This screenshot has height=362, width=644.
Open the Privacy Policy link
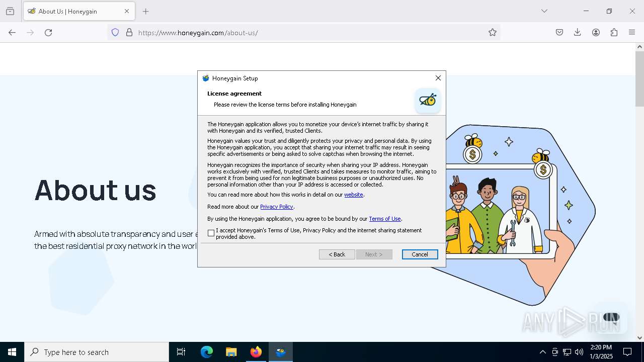[276, 207]
